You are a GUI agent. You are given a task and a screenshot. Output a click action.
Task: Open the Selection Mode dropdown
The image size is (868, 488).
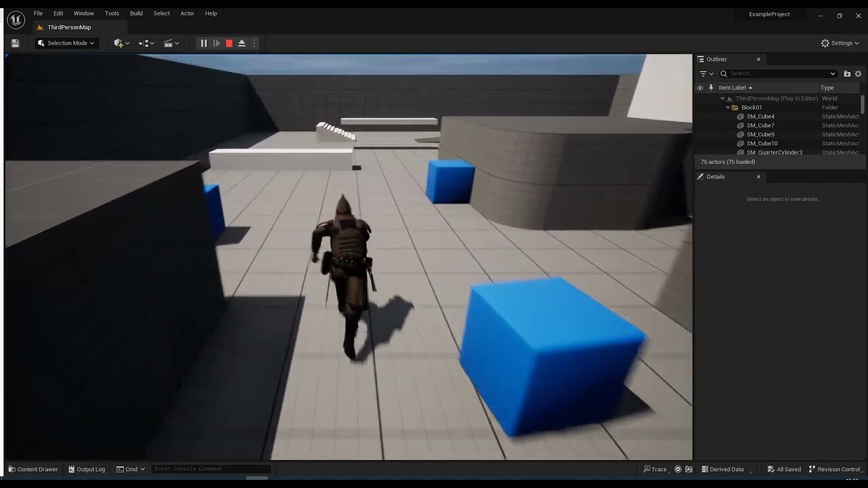pyautogui.click(x=66, y=43)
